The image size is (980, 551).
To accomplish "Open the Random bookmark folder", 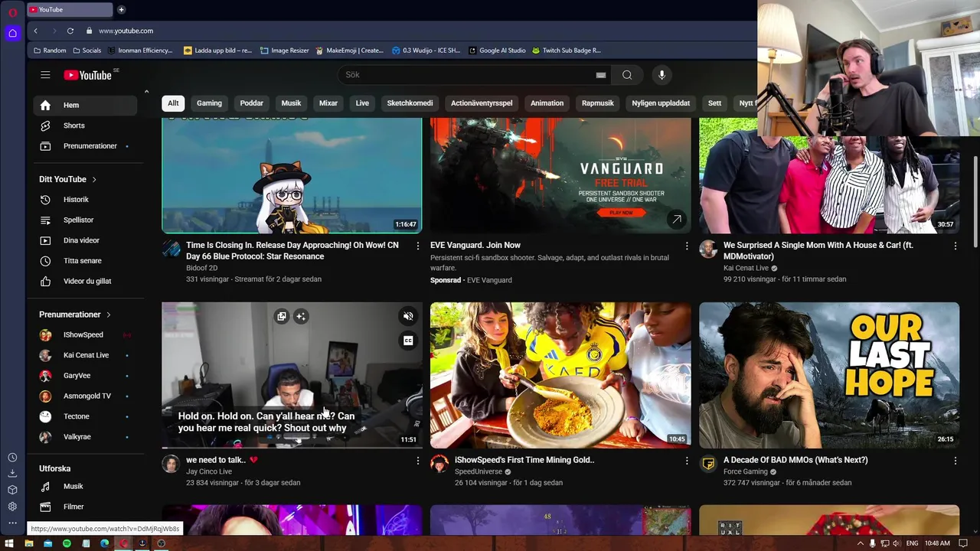I will [x=50, y=51].
